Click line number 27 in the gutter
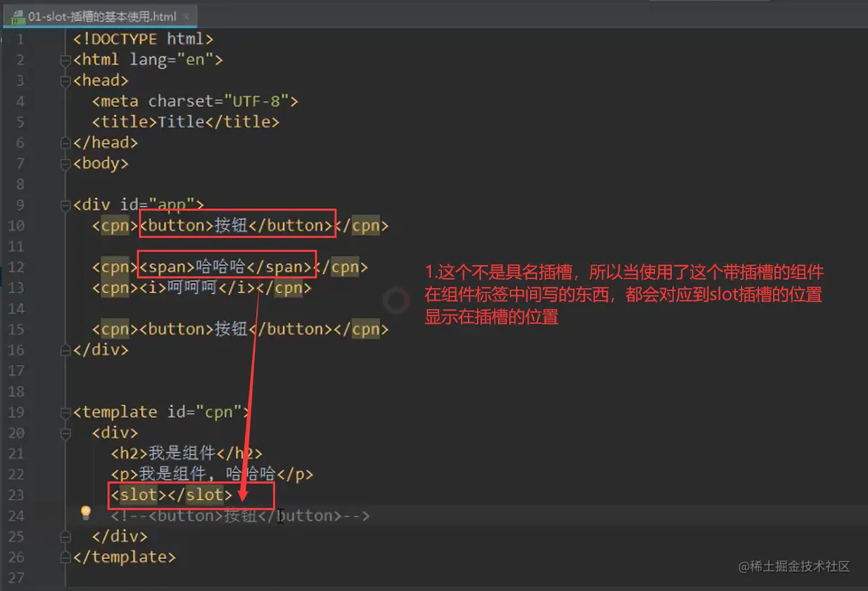The height and width of the screenshot is (591, 868). tap(17, 578)
